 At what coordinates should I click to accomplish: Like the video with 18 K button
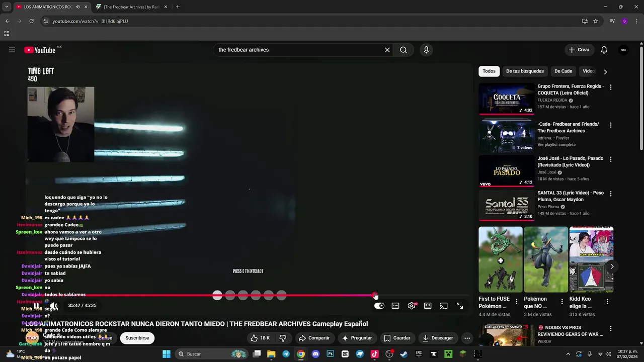tap(260, 338)
